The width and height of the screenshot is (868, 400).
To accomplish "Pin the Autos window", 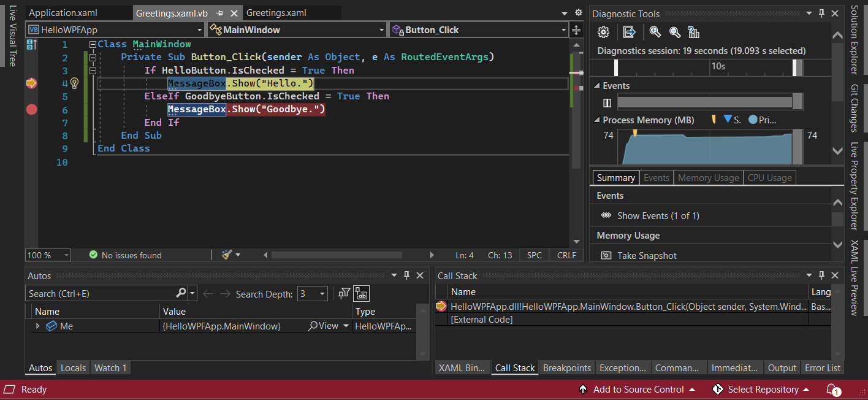I will coord(406,275).
